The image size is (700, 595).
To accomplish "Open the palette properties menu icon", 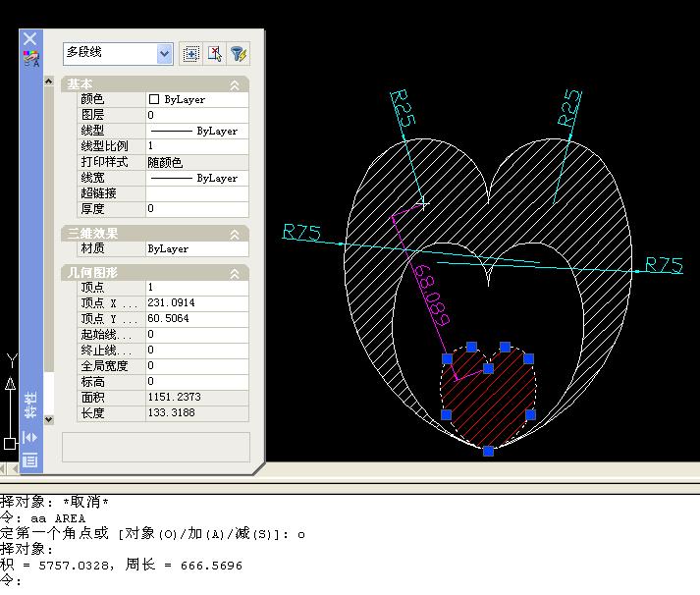I will (x=29, y=460).
